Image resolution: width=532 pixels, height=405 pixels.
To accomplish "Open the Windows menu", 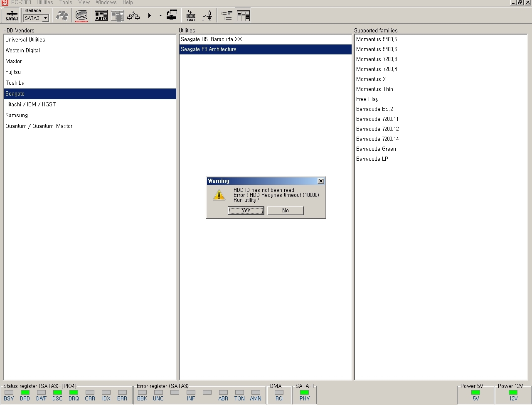I will coord(106,2).
